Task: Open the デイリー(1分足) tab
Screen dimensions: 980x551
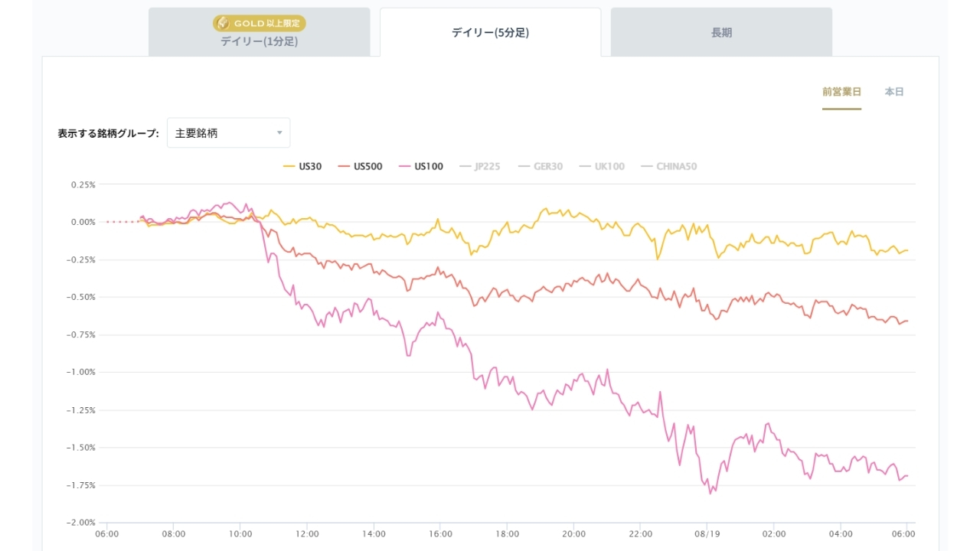Action: (x=259, y=32)
